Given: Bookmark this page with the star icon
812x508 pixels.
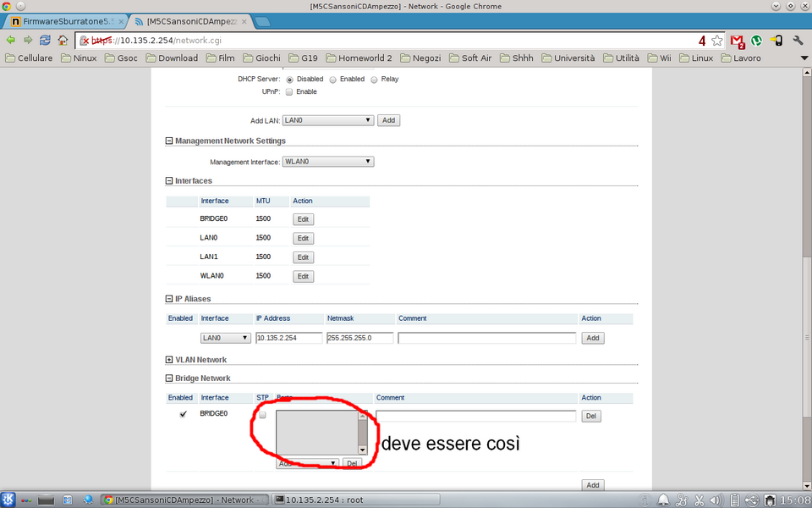Looking at the screenshot, I should point(717,40).
